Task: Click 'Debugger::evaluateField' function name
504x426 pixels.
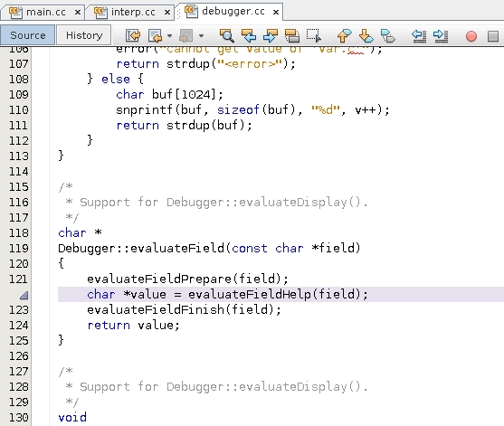Action: tap(141, 249)
